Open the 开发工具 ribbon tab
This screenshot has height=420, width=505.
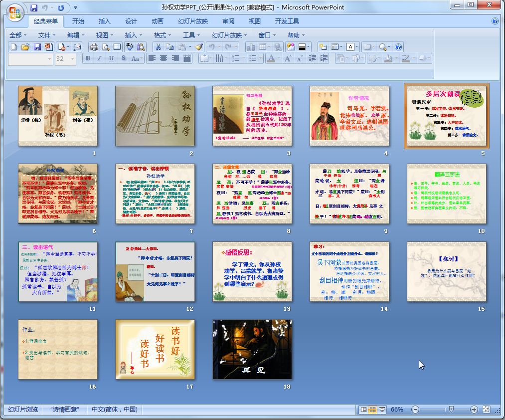pos(287,21)
